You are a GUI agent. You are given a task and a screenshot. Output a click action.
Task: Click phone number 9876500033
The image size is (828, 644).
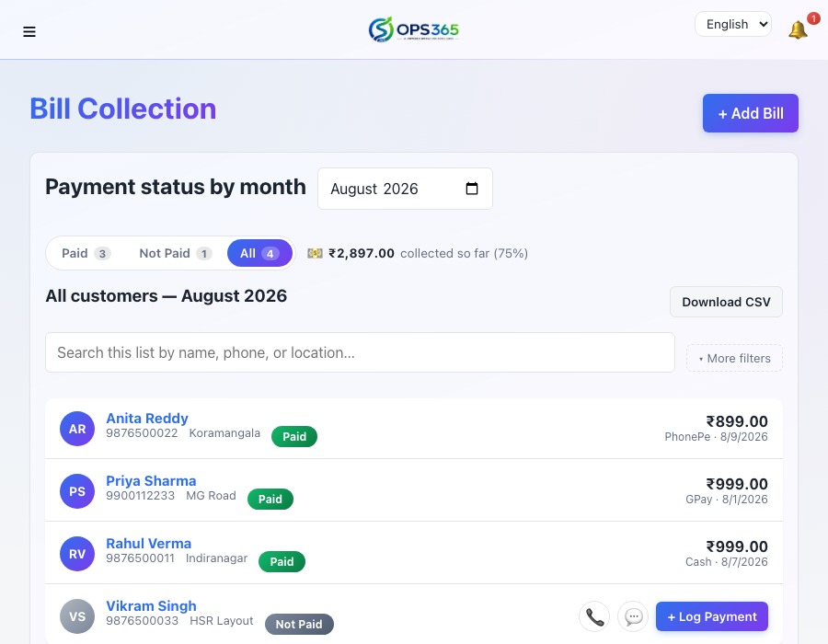tap(142, 621)
